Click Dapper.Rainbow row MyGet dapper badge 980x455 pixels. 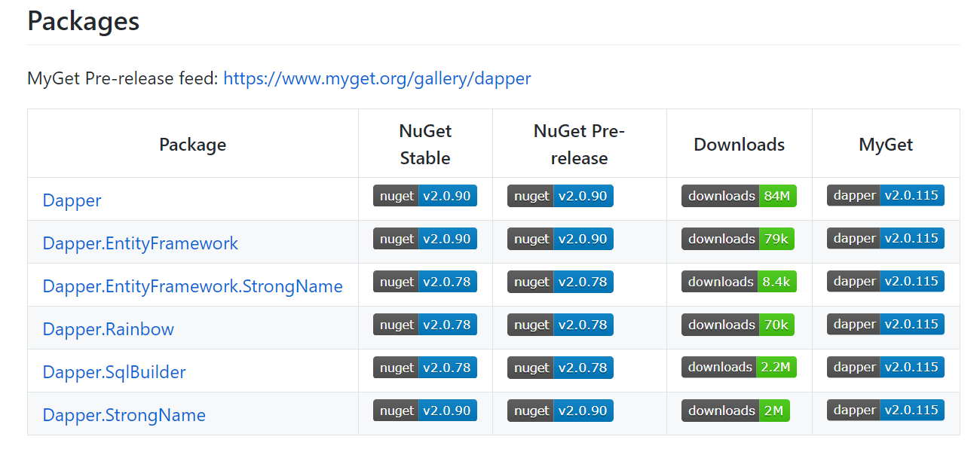pyautogui.click(x=886, y=324)
